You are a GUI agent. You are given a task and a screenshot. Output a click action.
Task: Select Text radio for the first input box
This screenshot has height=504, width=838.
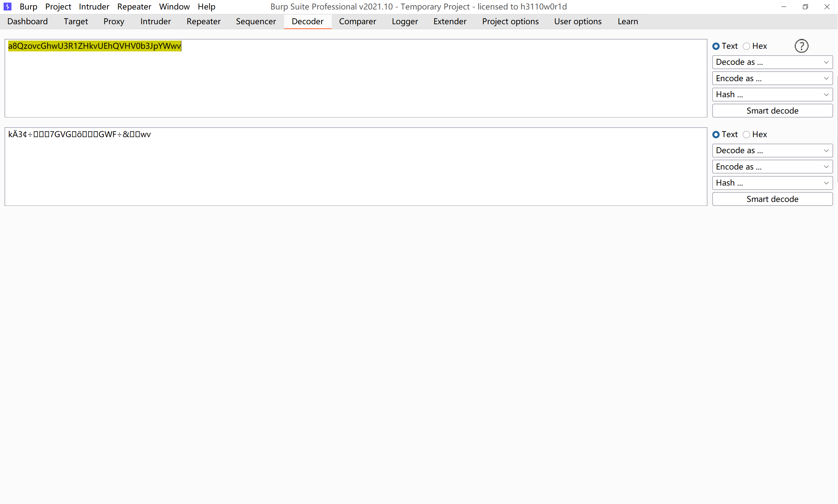coord(716,46)
